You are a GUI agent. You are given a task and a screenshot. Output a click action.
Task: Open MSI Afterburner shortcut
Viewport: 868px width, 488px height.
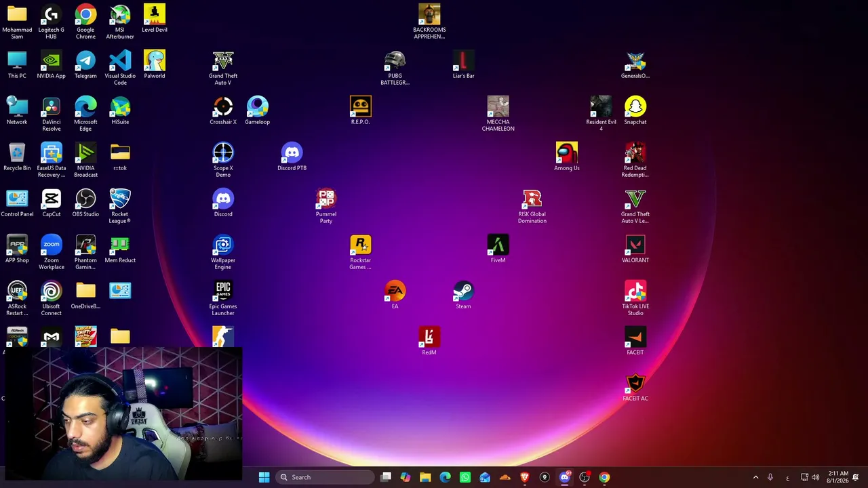(120, 22)
